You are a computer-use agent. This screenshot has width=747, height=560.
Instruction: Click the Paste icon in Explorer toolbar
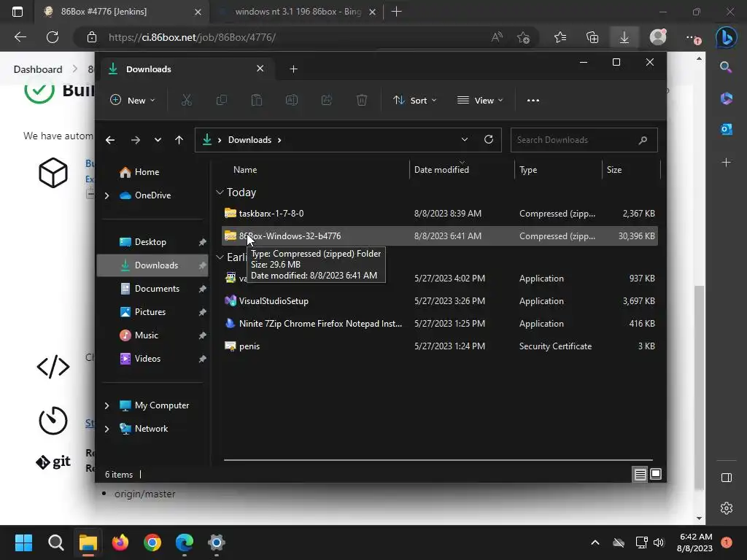[x=256, y=100]
